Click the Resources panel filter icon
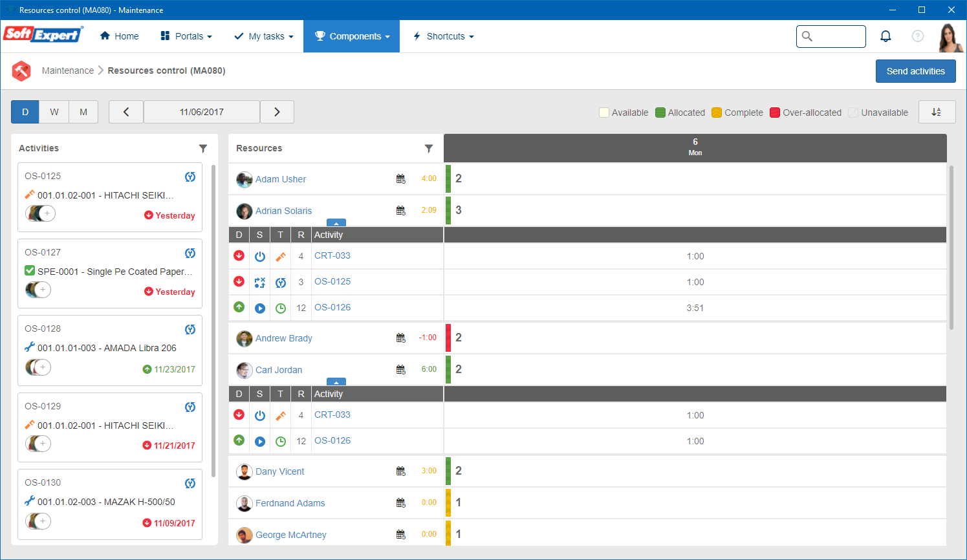Screen dimensions: 967x560 click(428, 149)
